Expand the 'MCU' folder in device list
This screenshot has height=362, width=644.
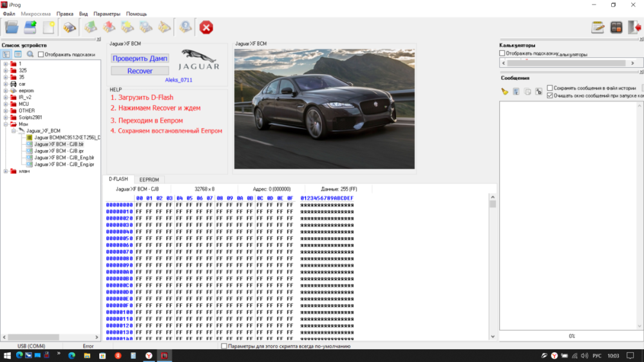click(6, 104)
